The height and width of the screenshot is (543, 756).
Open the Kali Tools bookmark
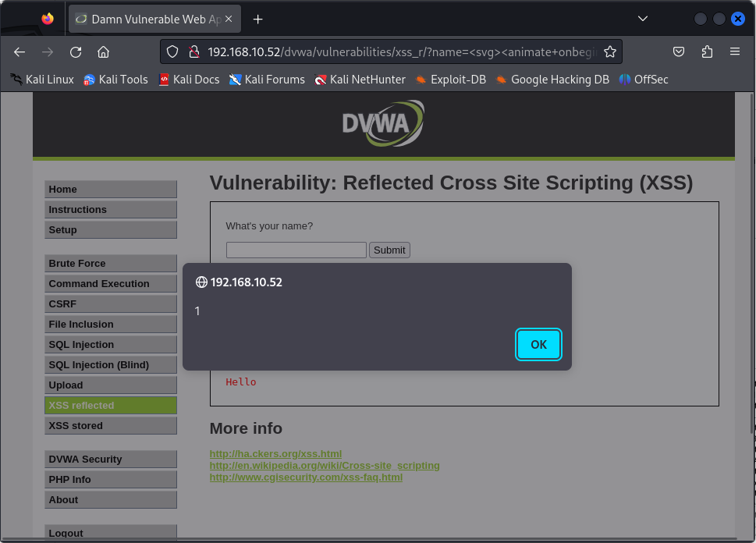tap(115, 80)
